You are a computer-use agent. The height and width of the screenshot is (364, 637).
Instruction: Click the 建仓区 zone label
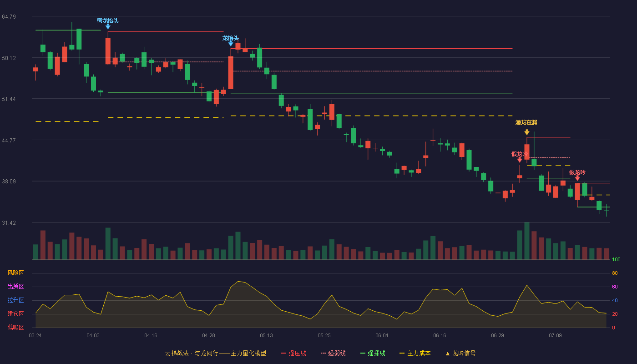pyautogui.click(x=15, y=314)
